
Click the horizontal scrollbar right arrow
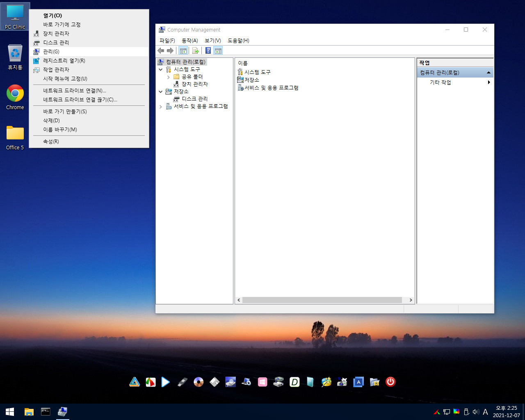pyautogui.click(x=411, y=300)
